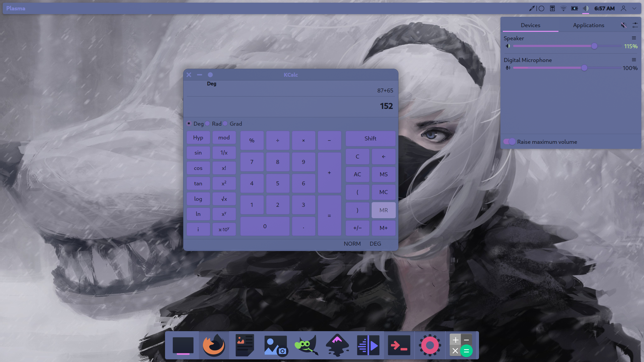Click the Digital Microphone volume slider handle
The width and height of the screenshot is (644, 362).
coord(584,68)
